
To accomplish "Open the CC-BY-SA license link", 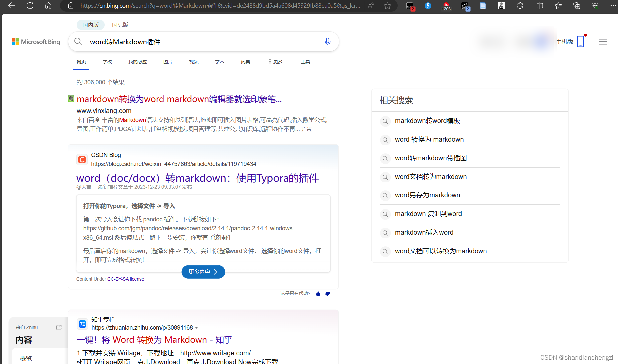I will coord(126,279).
